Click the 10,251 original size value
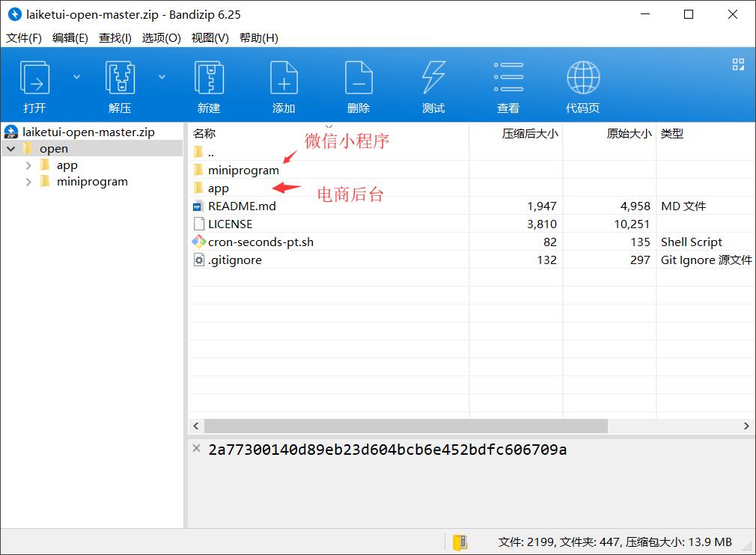Screen dimensions: 756x555 tap(632, 224)
